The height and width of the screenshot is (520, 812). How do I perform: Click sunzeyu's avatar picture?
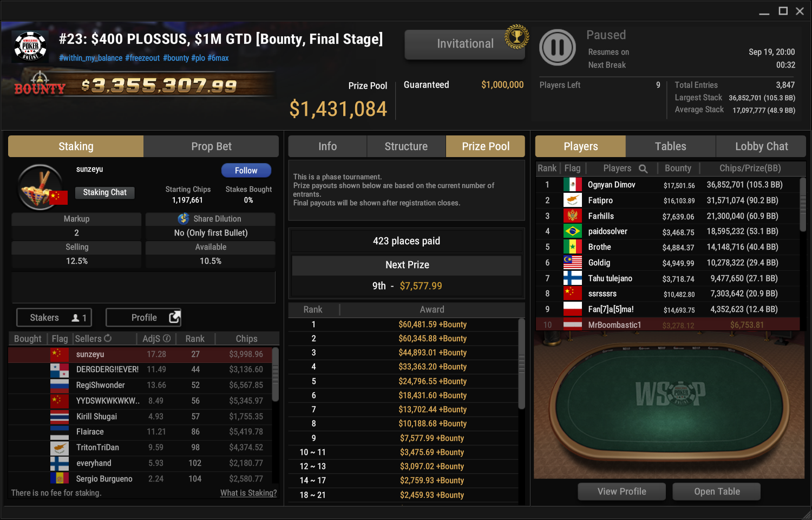pyautogui.click(x=40, y=187)
